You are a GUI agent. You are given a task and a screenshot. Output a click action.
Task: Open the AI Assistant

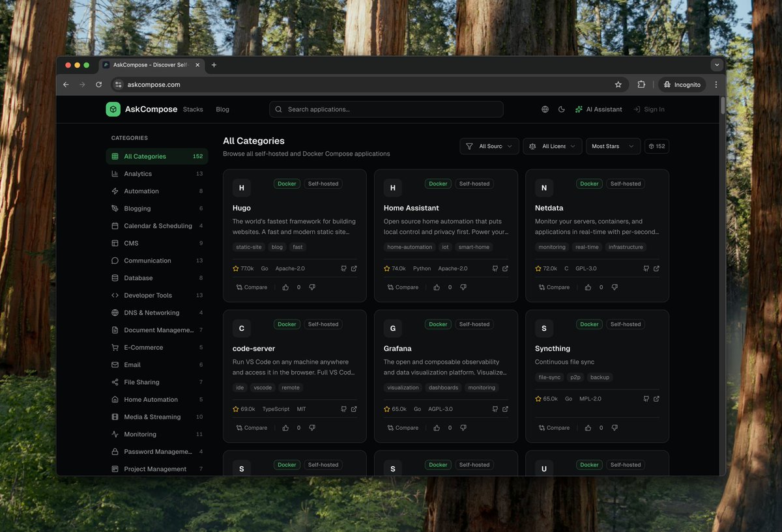click(x=598, y=109)
